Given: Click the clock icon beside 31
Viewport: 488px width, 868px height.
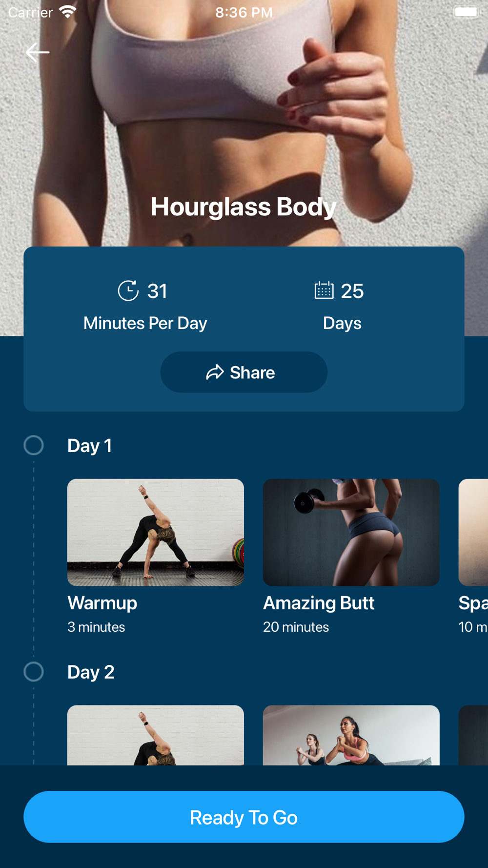Looking at the screenshot, I should [x=128, y=290].
